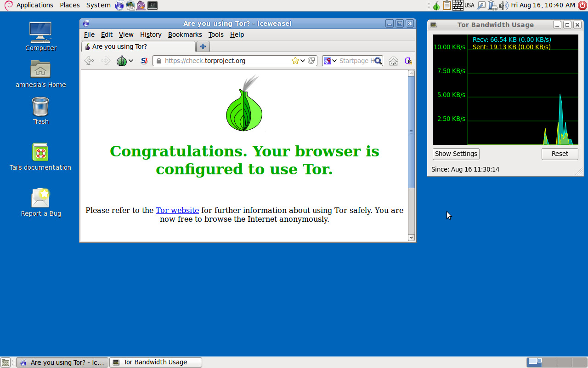Open the History menu in Iceweasel
This screenshot has height=368, width=588.
click(x=151, y=34)
